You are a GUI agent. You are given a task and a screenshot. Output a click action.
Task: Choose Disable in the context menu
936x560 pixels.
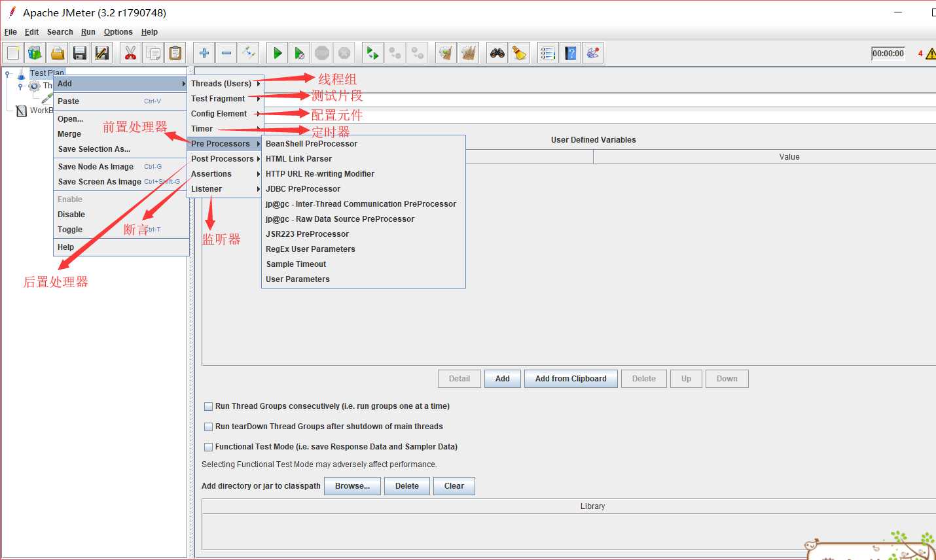(121, 215)
